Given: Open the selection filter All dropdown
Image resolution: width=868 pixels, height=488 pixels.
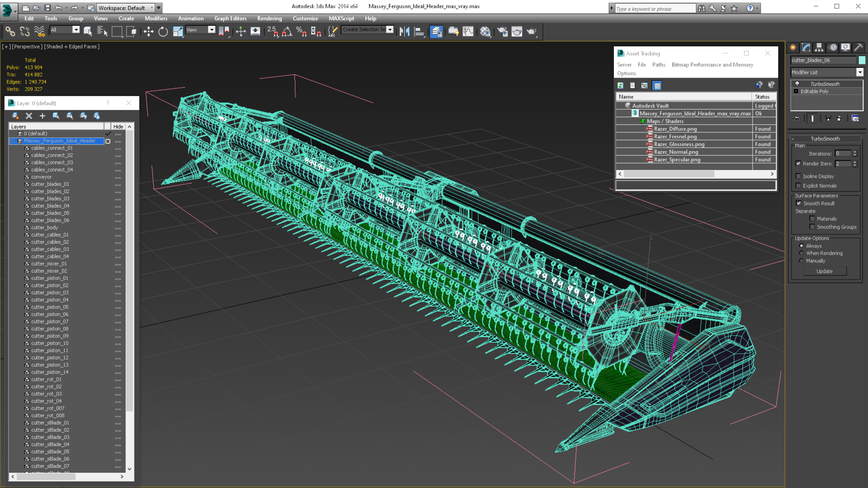Looking at the screenshot, I should (76, 30).
